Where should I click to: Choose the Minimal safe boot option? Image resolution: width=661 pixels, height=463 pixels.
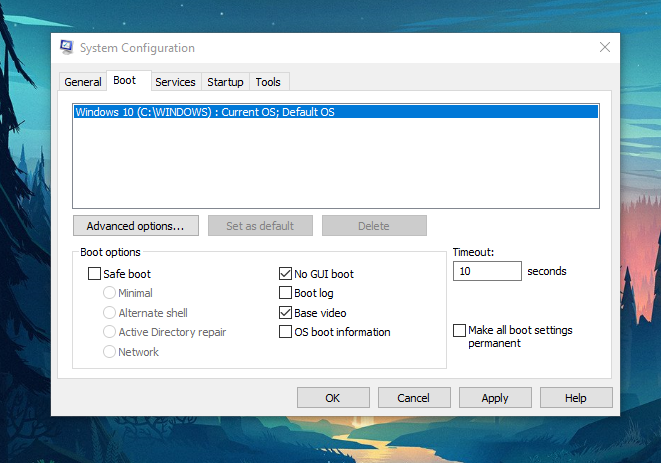point(109,293)
